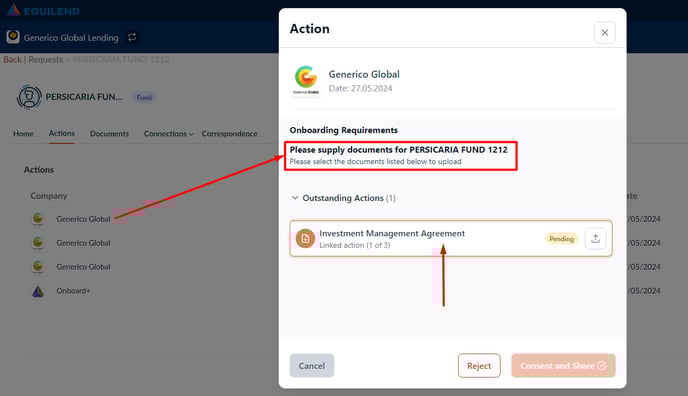
Task: Click the Back link in breadcrumb
Action: [12, 59]
